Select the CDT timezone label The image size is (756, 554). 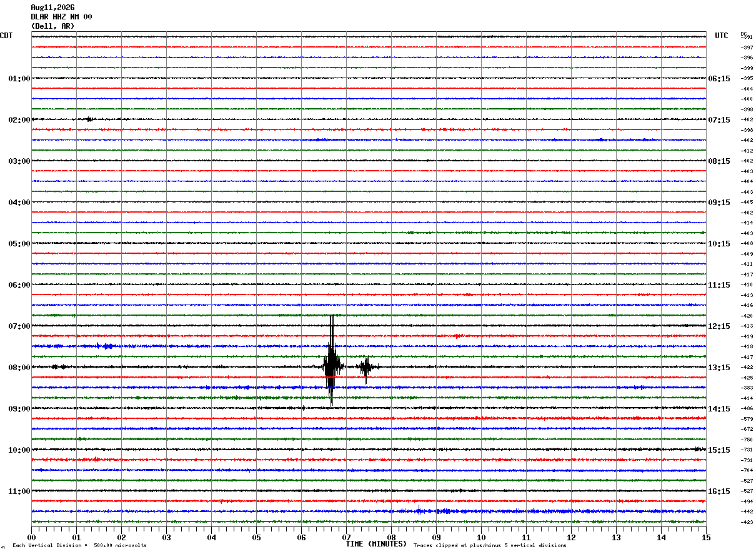click(6, 36)
